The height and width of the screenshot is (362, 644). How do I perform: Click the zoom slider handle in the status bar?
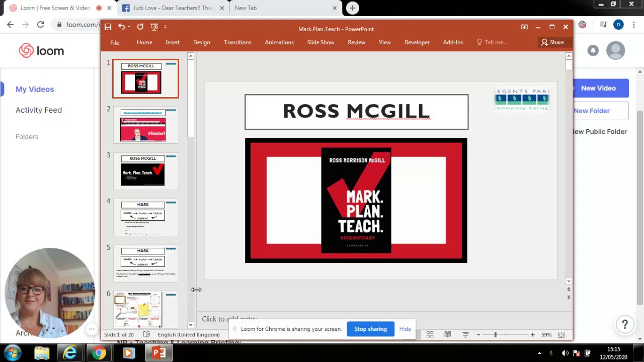(x=495, y=335)
